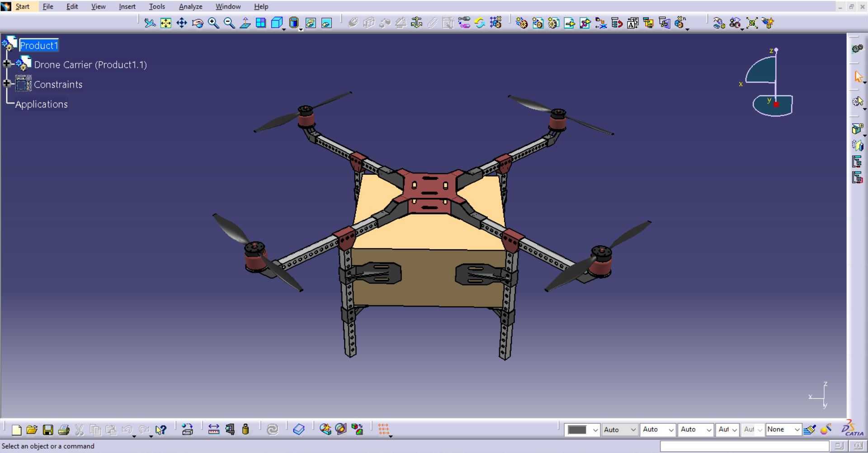Open the Tools menu
868x453 pixels.
click(157, 6)
